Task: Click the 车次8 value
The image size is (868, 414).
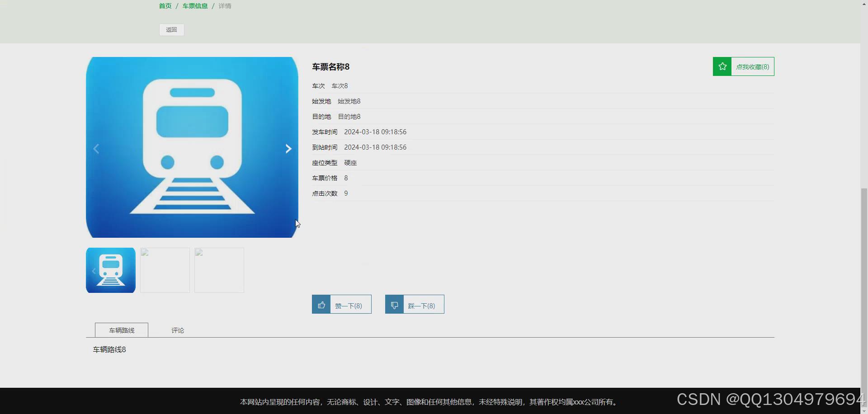Action: [340, 86]
